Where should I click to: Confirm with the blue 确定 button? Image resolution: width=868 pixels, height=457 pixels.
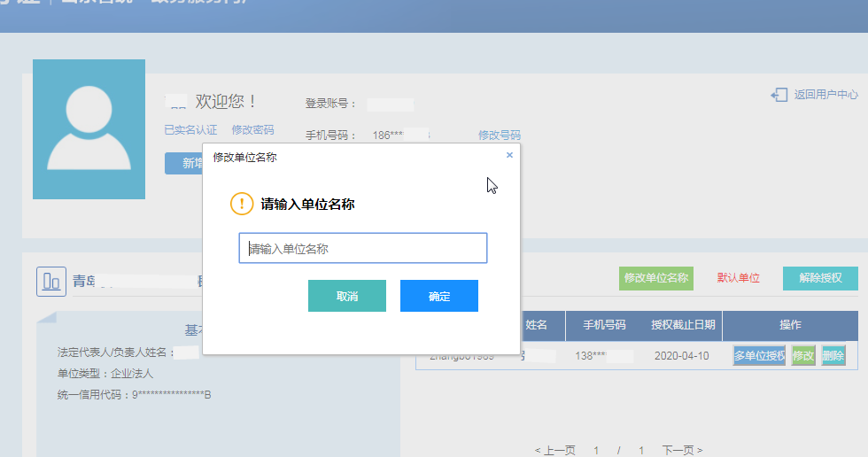[x=438, y=296]
